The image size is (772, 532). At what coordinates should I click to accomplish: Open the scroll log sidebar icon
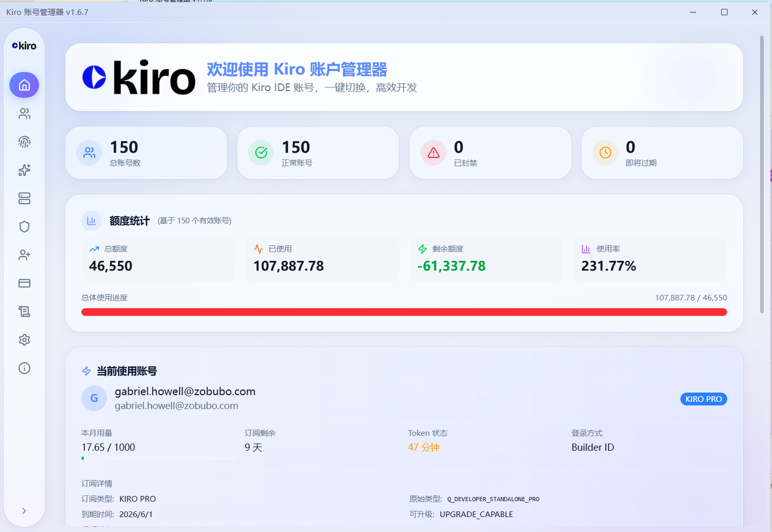pos(24,311)
